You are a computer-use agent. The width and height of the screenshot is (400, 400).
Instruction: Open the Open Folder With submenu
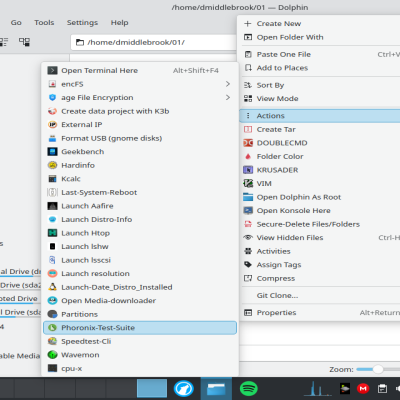click(320, 37)
